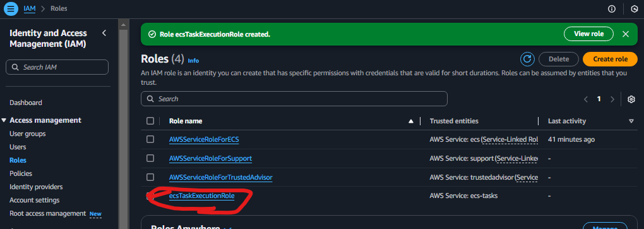Select all roles with header checkbox
Screen dimensions: 644x229
[x=150, y=121]
